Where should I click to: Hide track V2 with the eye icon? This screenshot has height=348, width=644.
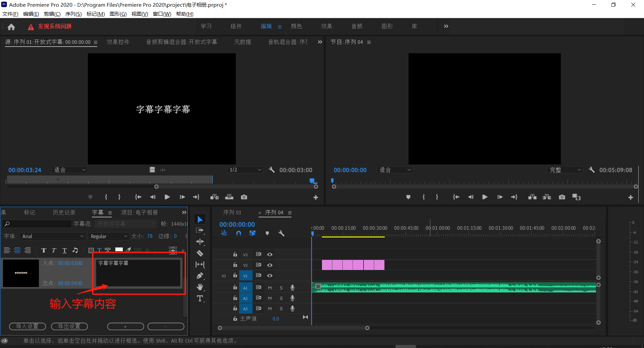[x=270, y=265]
